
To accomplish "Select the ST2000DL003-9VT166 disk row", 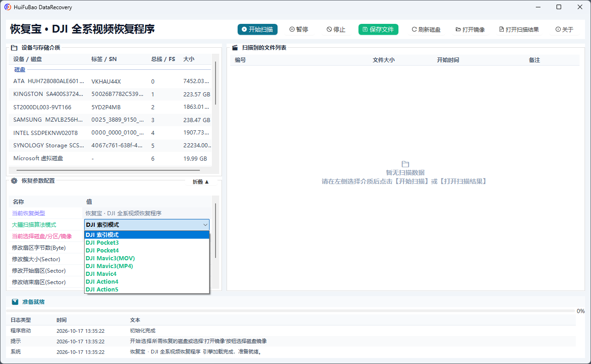I will [110, 107].
